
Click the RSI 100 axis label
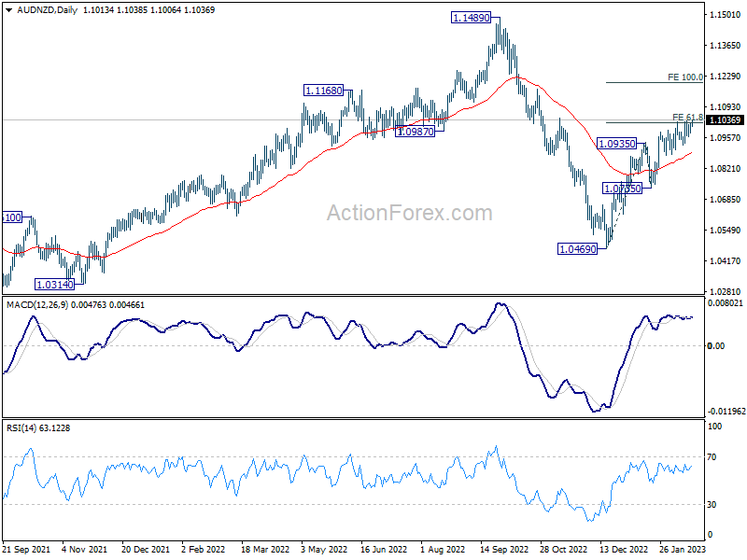click(x=714, y=427)
